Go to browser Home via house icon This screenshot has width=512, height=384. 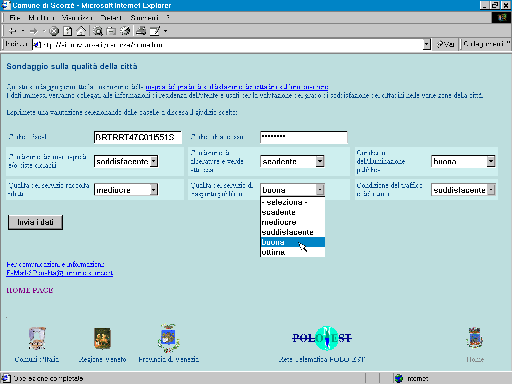pyautogui.click(x=81, y=31)
